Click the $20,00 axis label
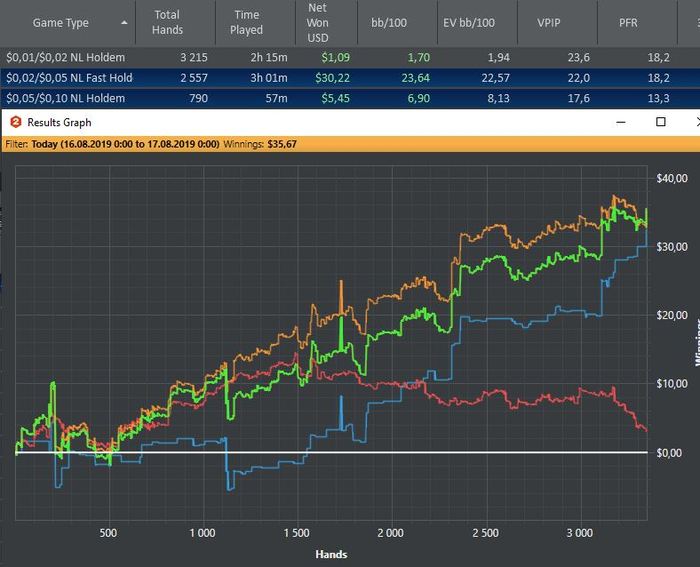Image resolution: width=700 pixels, height=567 pixels. (x=672, y=315)
